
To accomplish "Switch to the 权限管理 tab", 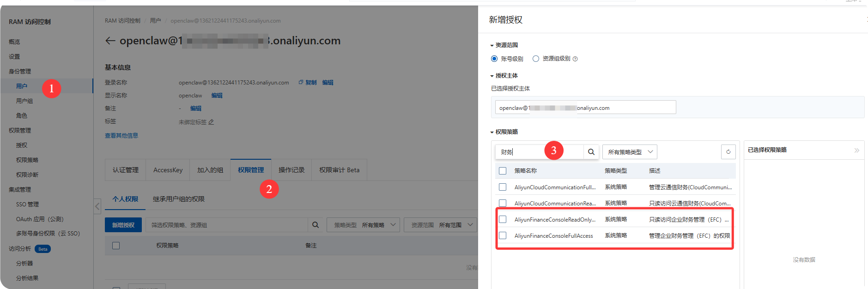I will [x=251, y=170].
